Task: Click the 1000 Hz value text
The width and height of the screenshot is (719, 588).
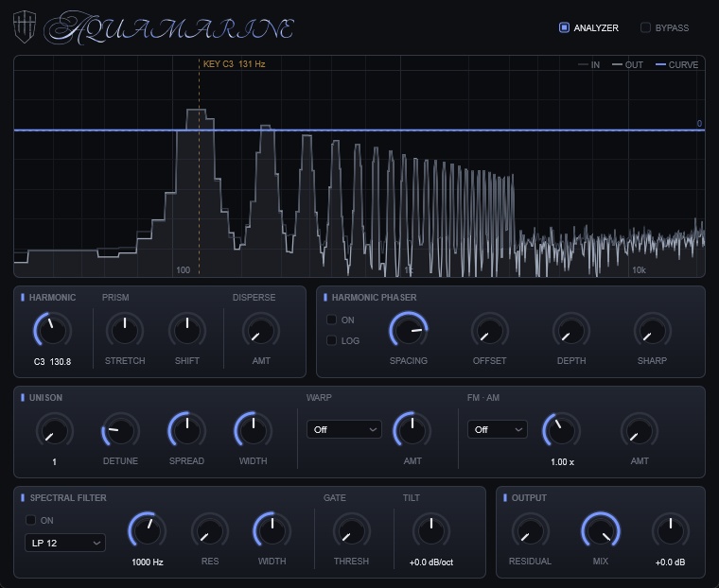Action: pyautogui.click(x=148, y=562)
